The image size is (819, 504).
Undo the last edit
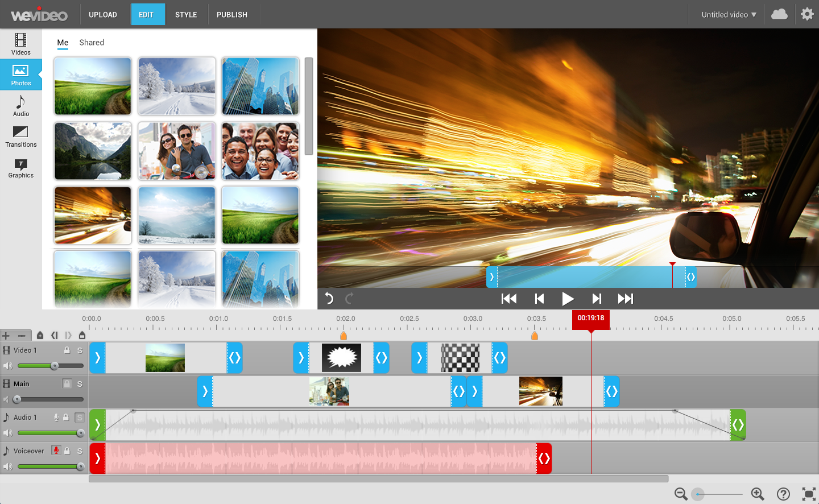(x=329, y=298)
